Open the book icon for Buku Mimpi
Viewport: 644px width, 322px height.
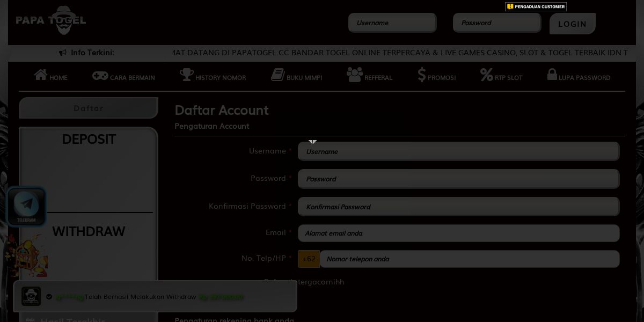point(278,75)
